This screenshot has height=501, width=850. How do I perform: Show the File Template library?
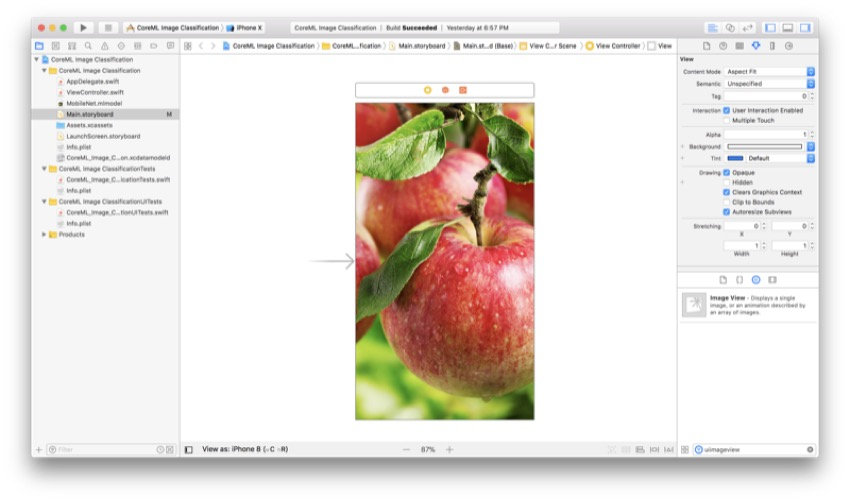[723, 280]
